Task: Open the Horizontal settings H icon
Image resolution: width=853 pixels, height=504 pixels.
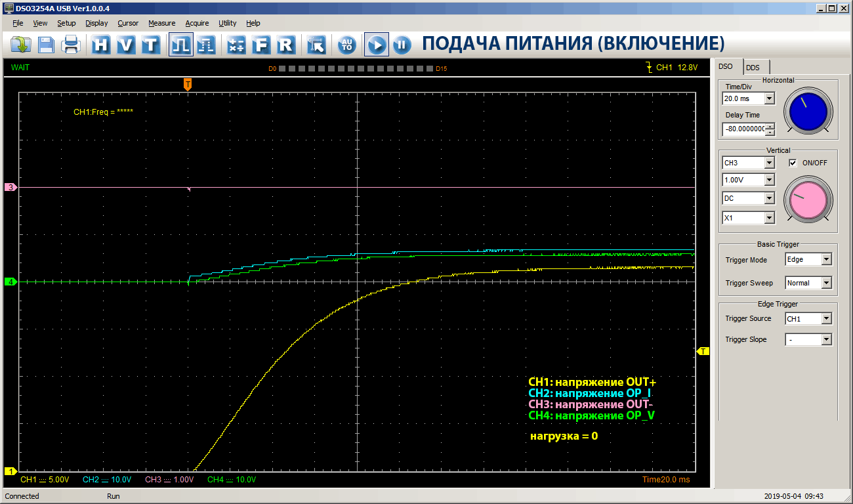Action: pos(101,45)
